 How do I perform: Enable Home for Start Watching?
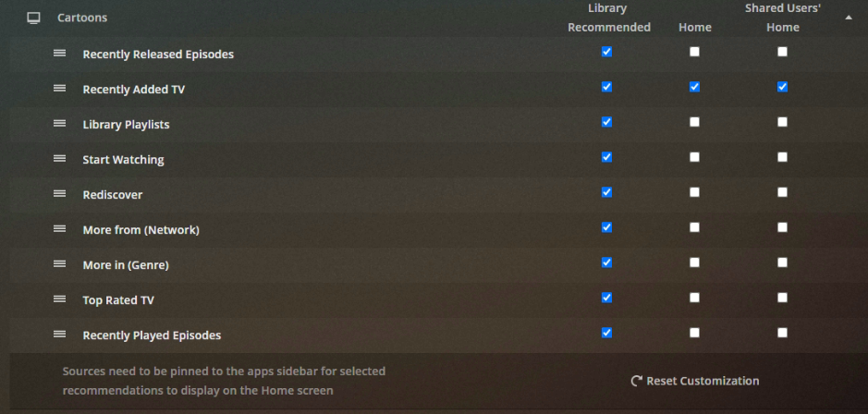(694, 157)
